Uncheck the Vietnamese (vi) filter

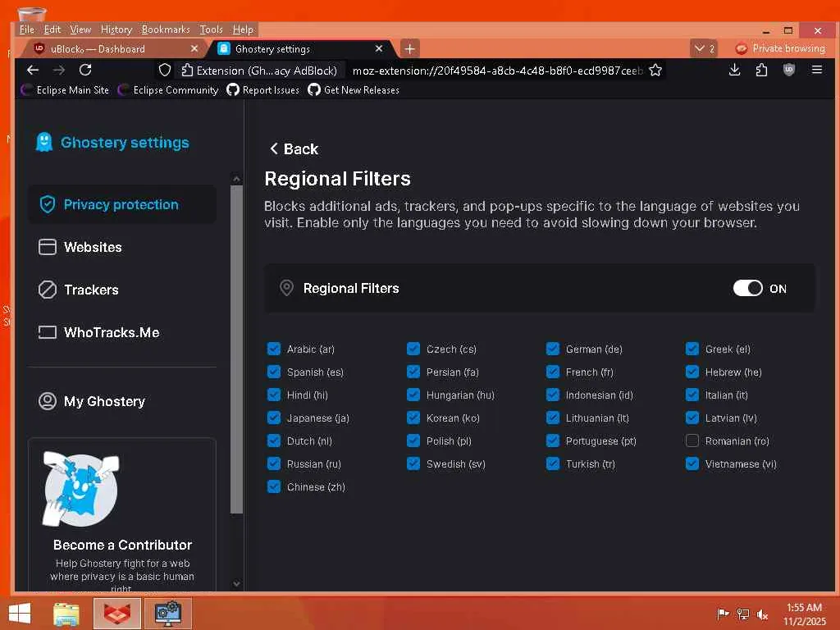(692, 464)
